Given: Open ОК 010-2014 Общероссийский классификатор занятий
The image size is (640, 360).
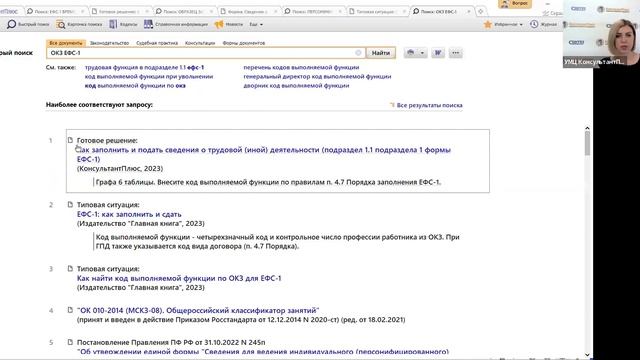Looking at the screenshot, I should (x=198, y=310).
